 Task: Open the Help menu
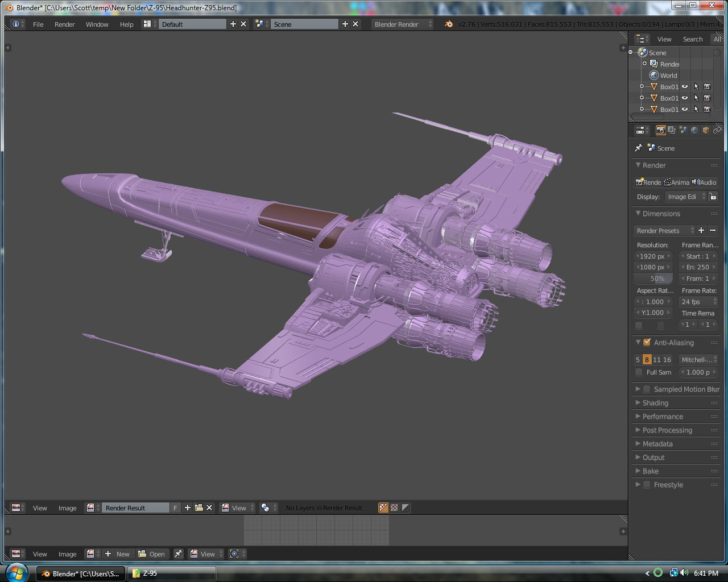point(126,24)
